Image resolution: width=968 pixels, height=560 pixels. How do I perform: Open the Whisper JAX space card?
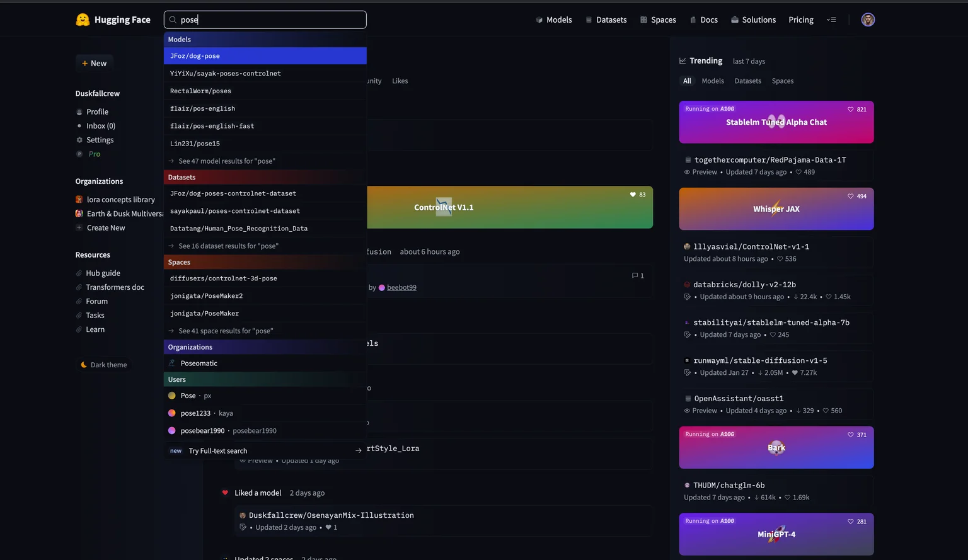(776, 209)
